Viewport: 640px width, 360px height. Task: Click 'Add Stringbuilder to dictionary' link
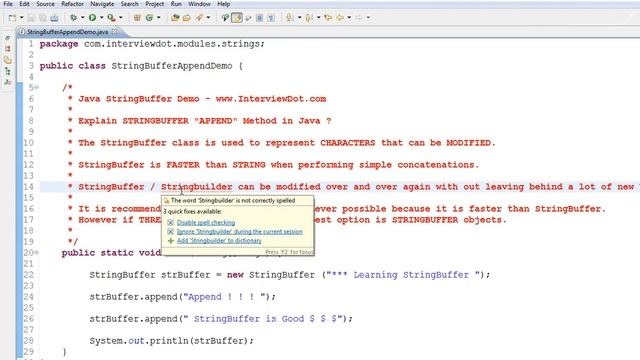pos(219,240)
